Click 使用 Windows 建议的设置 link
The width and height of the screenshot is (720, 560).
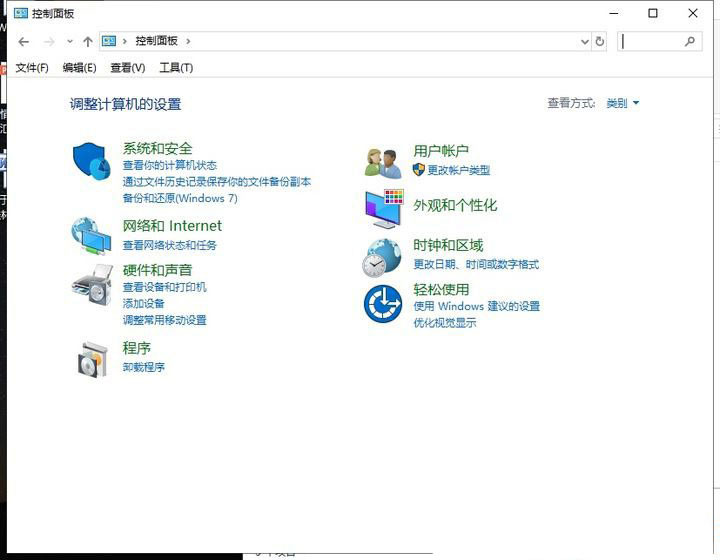[477, 306]
